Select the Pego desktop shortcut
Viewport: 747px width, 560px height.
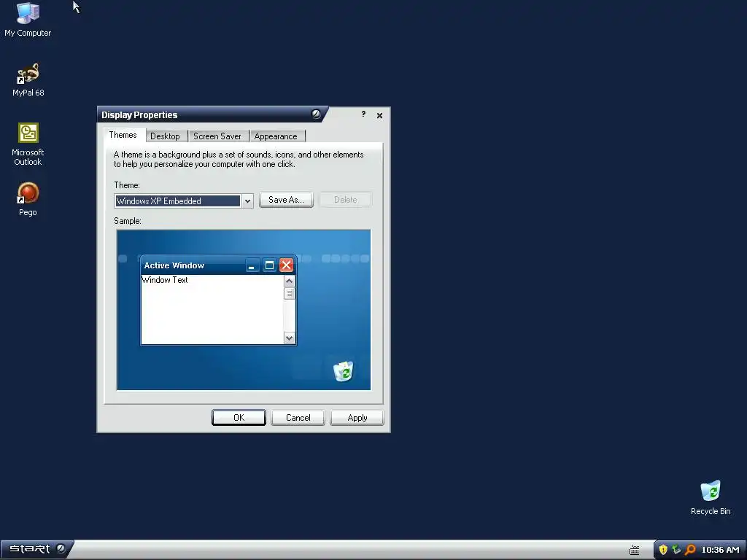(x=28, y=199)
